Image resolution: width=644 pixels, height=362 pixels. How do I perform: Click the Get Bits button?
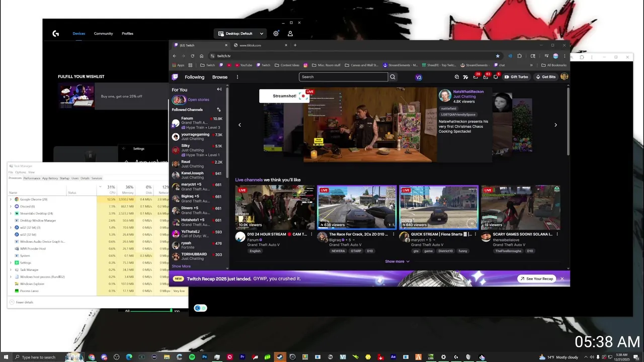point(546,77)
